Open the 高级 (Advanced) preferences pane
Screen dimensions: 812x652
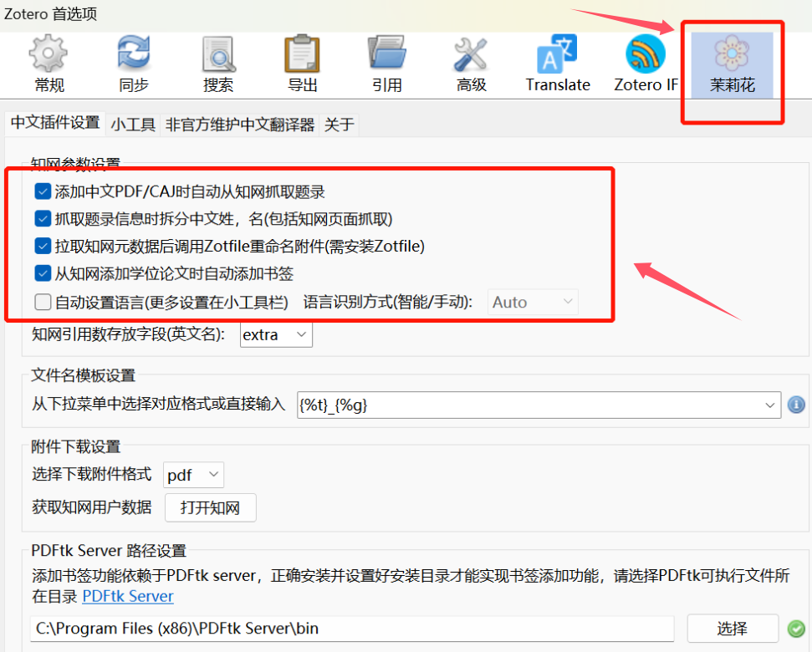472,64
